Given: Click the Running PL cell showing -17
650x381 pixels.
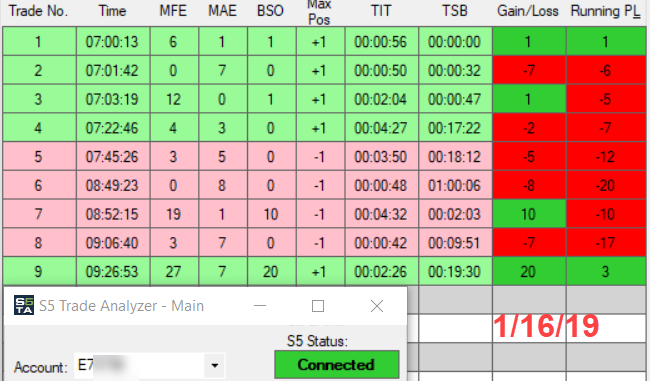Looking at the screenshot, I should [606, 243].
